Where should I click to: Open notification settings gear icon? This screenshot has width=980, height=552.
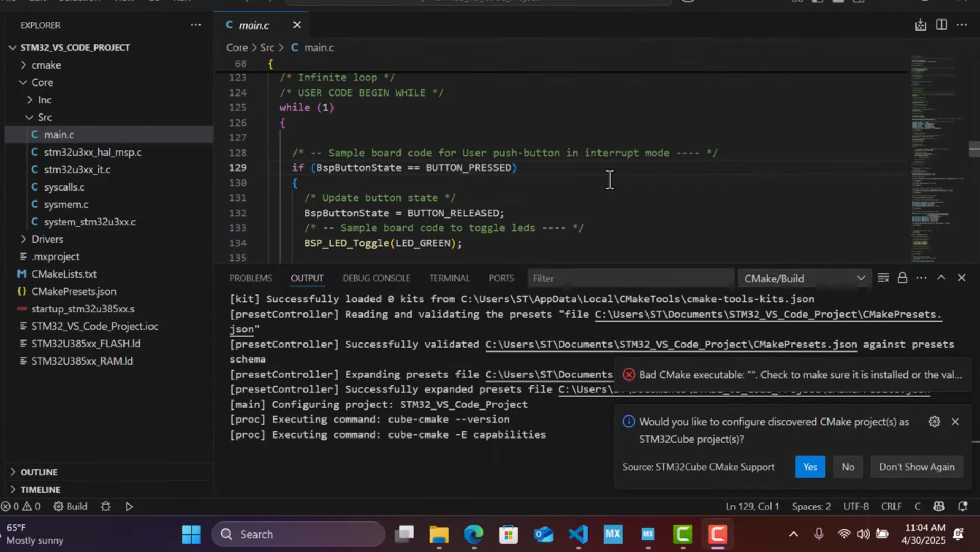(934, 422)
